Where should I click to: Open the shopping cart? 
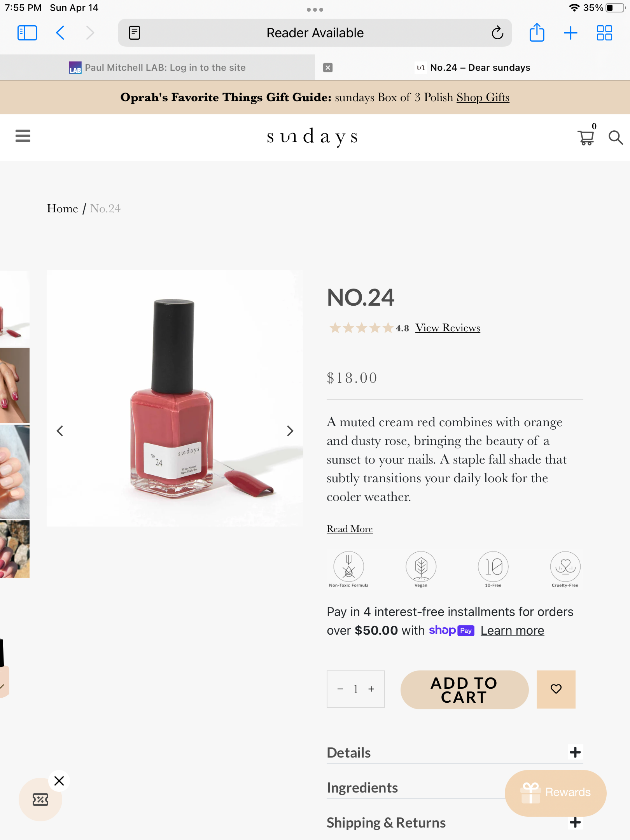[586, 137]
